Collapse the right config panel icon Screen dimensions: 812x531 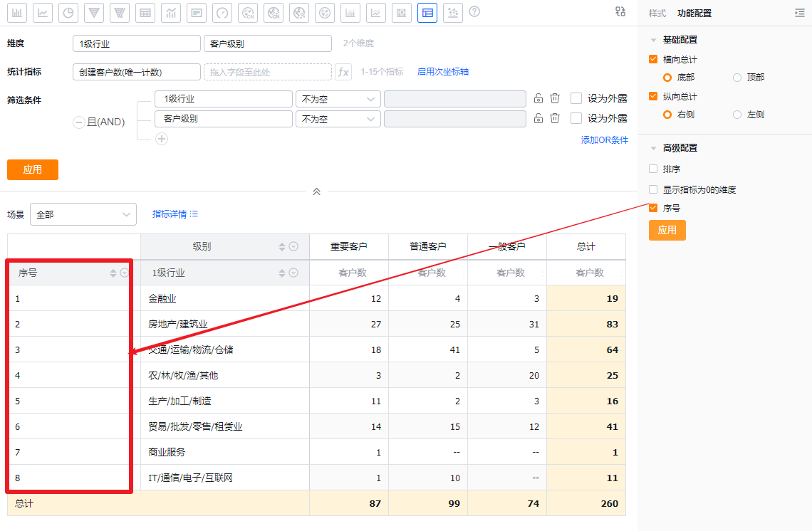tap(799, 14)
